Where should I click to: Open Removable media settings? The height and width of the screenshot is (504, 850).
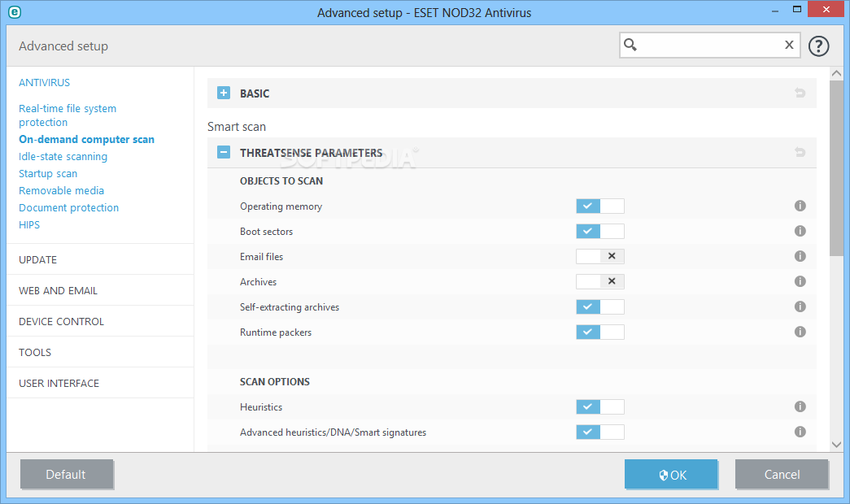(61, 191)
